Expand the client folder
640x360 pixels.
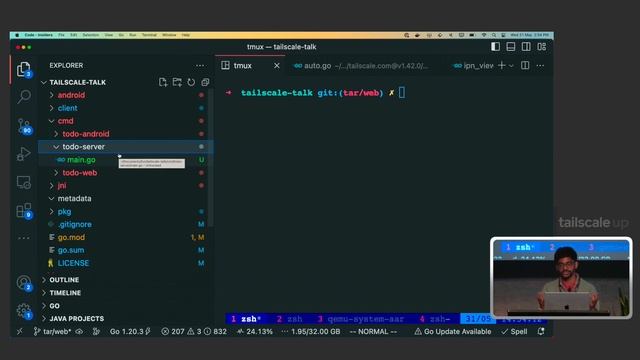tap(51, 108)
